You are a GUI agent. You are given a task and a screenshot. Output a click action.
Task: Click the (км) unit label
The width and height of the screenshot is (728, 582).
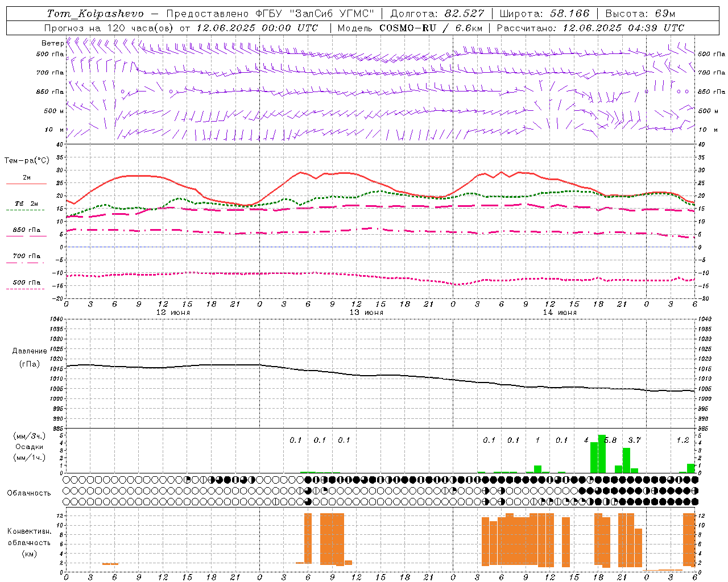coord(29,554)
